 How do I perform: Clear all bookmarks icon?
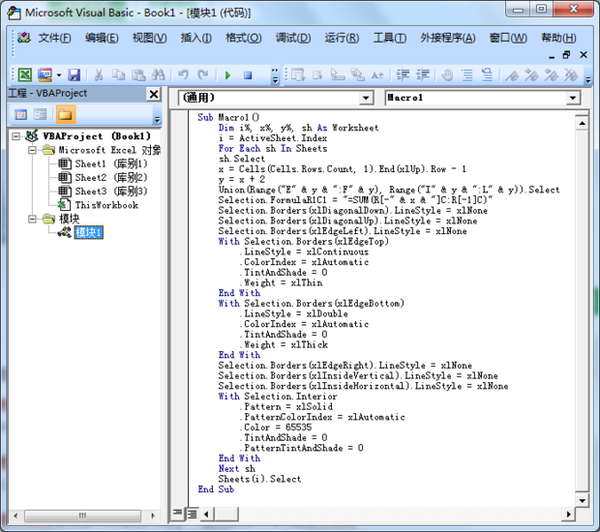[571, 75]
